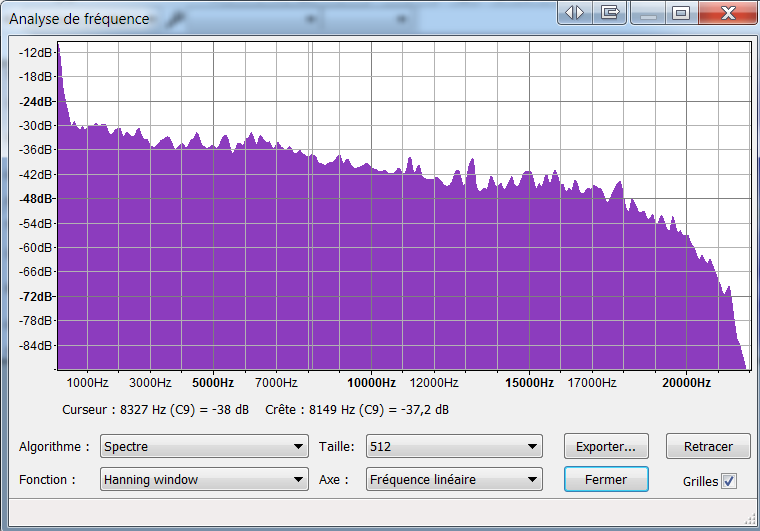
Task: Minimize the Analyse de fréquence window
Action: [648, 13]
